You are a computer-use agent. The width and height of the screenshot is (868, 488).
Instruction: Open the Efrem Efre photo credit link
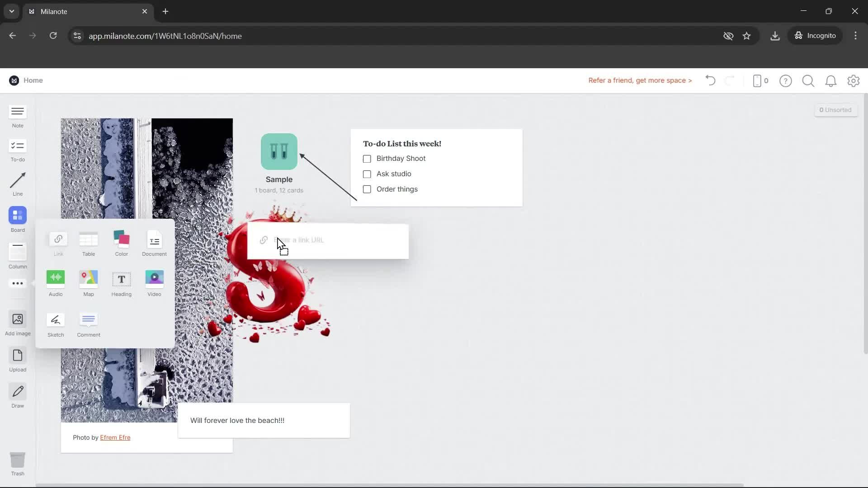point(115,437)
